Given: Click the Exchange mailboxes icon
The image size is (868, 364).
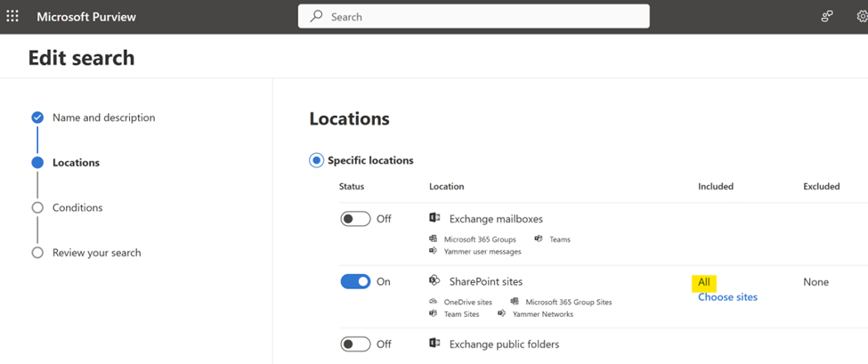Looking at the screenshot, I should pyautogui.click(x=434, y=218).
